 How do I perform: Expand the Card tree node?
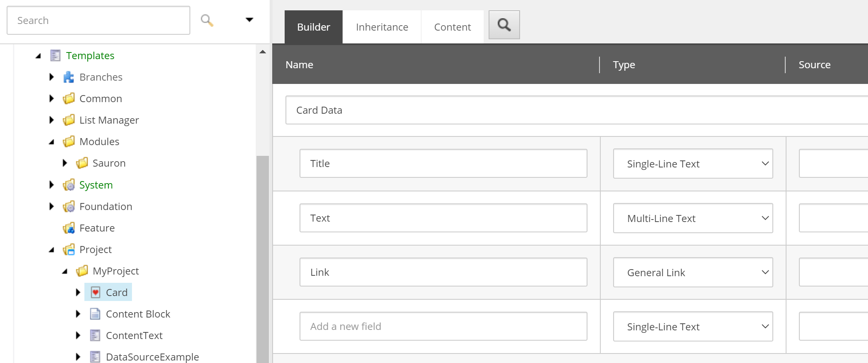(x=78, y=292)
